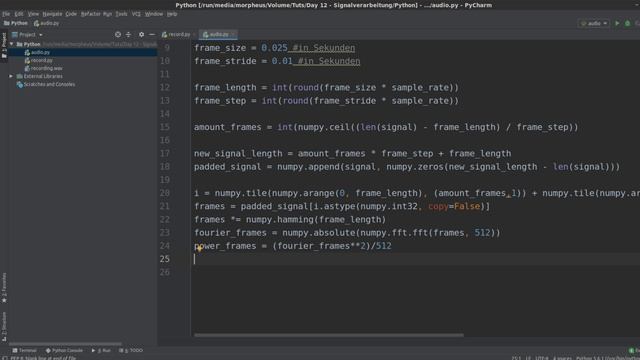The image size is (640, 360).
Task: Click 'numpy.hamming' on line 22
Action: 280,220
